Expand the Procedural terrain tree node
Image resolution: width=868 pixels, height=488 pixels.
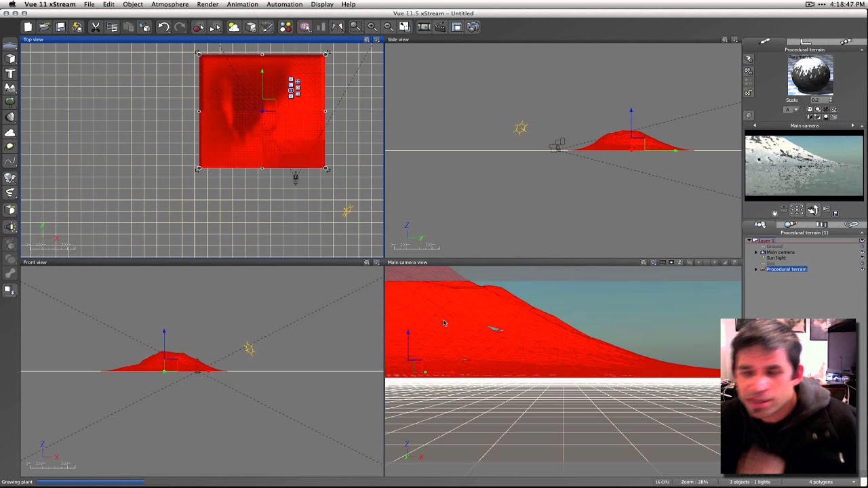[x=756, y=269]
